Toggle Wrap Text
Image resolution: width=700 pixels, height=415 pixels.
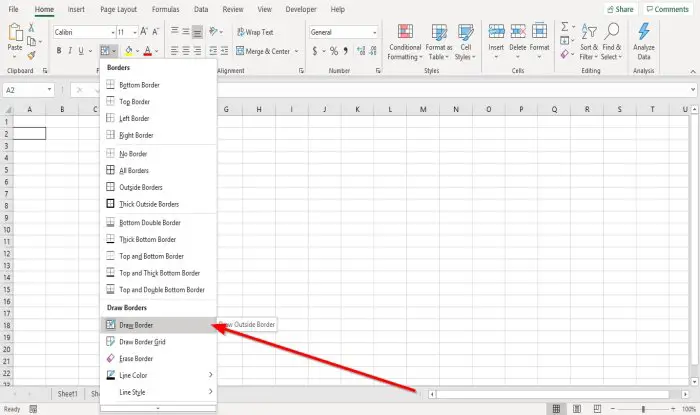[255, 32]
